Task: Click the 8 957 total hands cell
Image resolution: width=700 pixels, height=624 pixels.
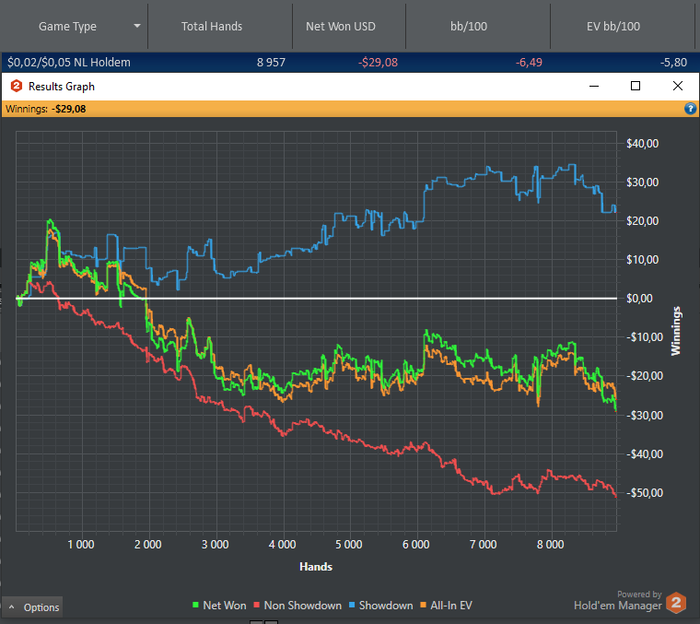Action: pos(271,62)
